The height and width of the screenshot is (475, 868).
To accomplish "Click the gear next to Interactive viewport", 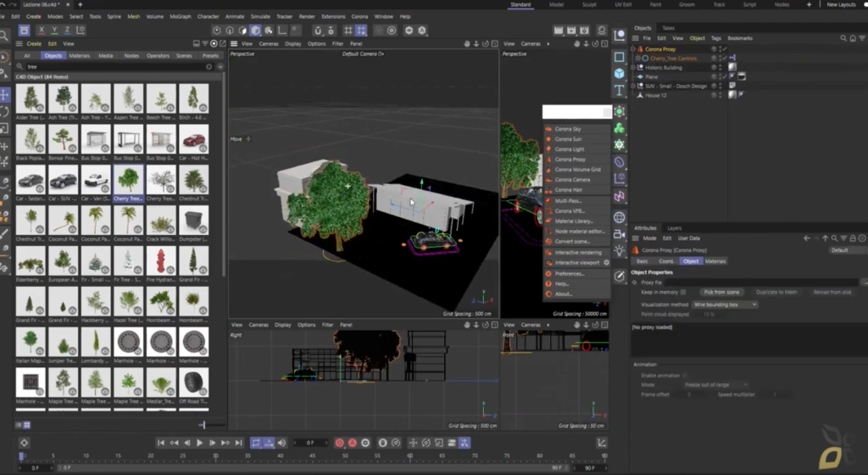I will pos(606,262).
